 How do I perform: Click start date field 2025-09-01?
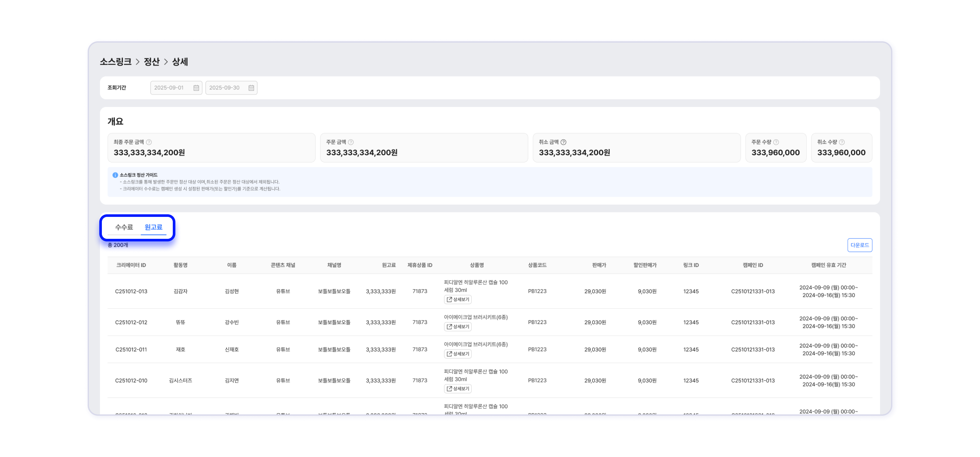pos(169,88)
